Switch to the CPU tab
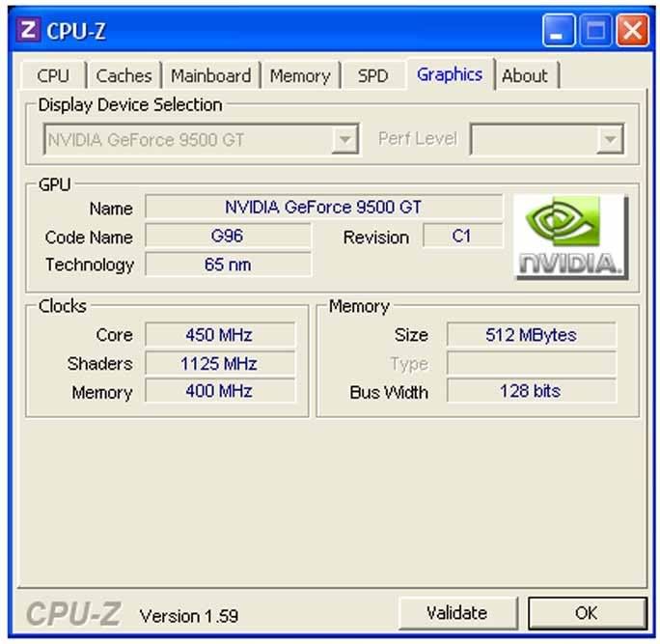The image size is (660, 644). tap(53, 76)
